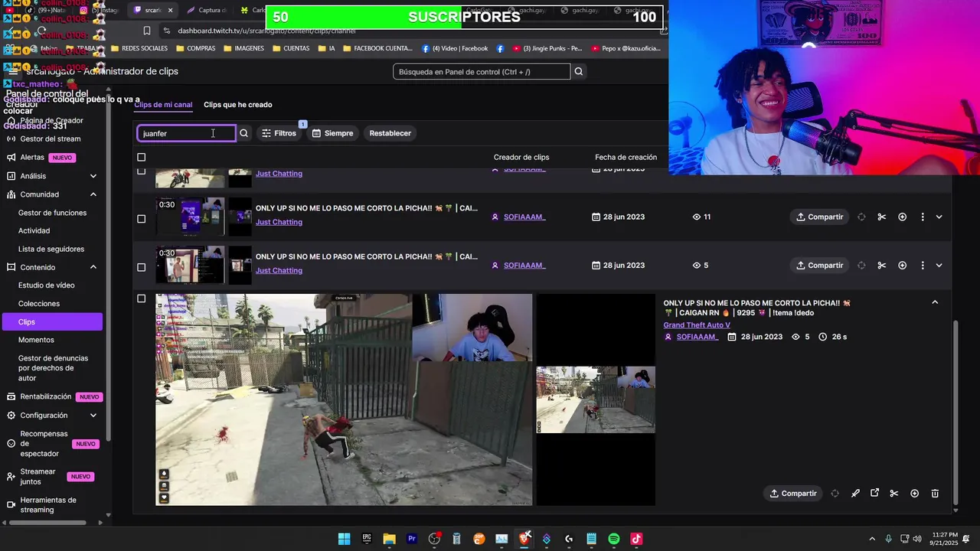
Task: Open Gestor del stream in sidebar
Action: click(x=51, y=139)
